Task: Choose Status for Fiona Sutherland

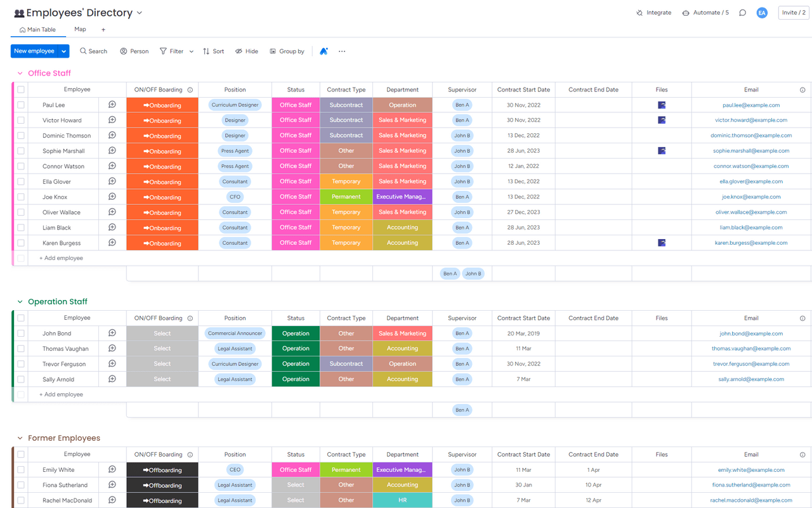Action: click(296, 485)
